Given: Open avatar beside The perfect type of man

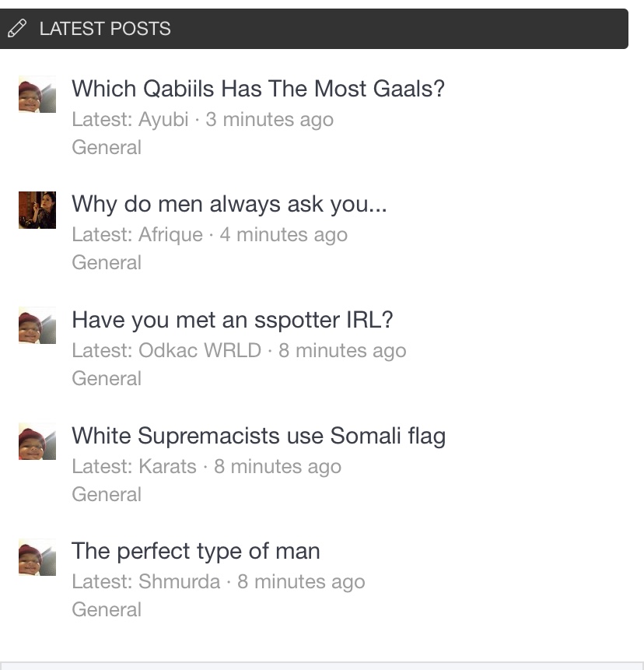Looking at the screenshot, I should coord(37,556).
